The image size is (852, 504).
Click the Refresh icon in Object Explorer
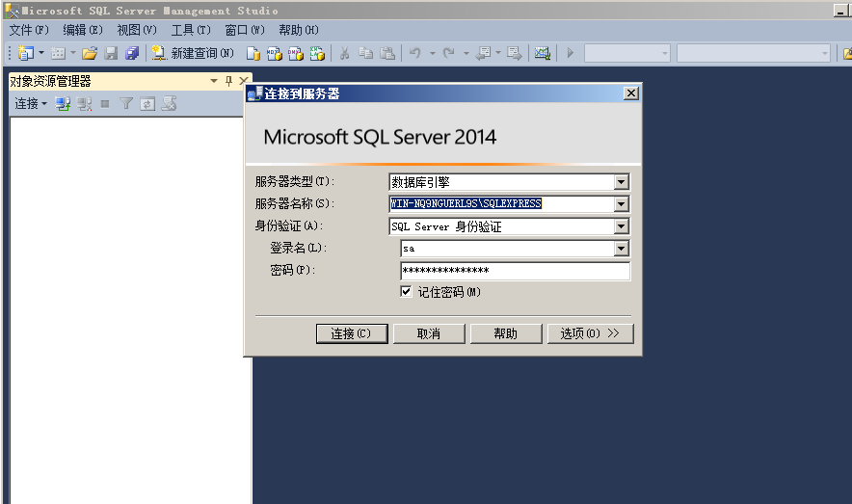(x=147, y=103)
